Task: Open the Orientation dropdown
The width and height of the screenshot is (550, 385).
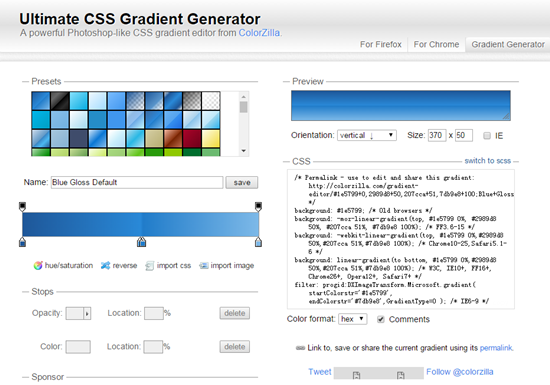Action: click(x=367, y=135)
